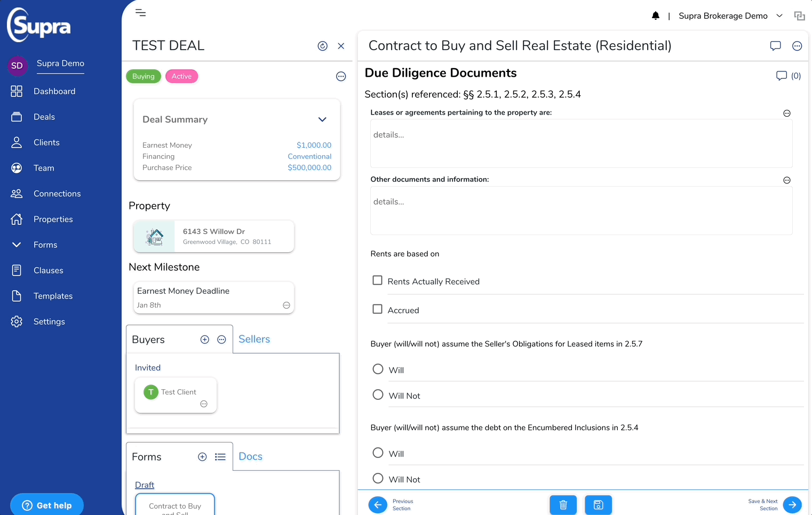Add a form with plus icon
This screenshot has height=515, width=812.
pyautogui.click(x=202, y=457)
